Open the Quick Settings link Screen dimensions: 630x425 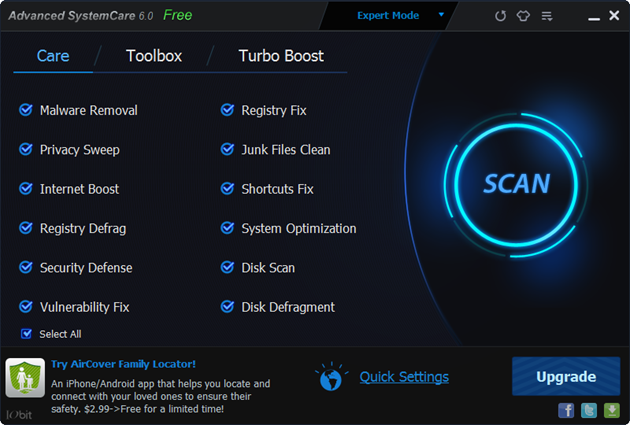404,377
